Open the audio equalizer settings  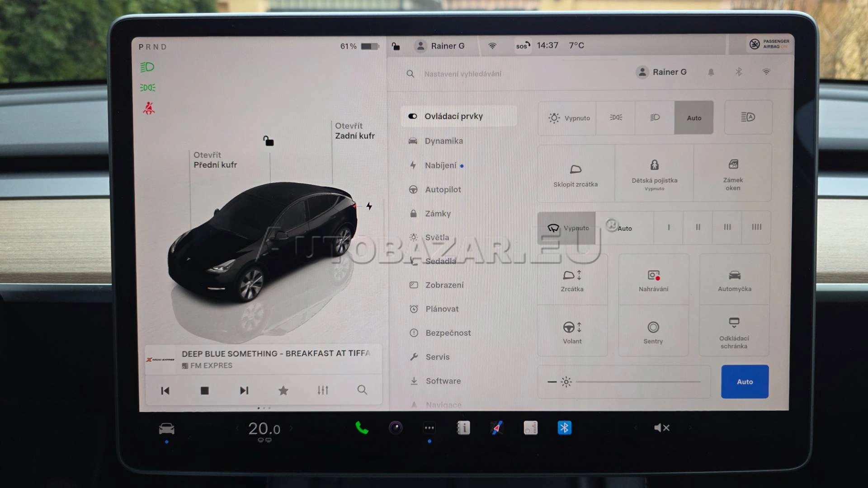323,390
